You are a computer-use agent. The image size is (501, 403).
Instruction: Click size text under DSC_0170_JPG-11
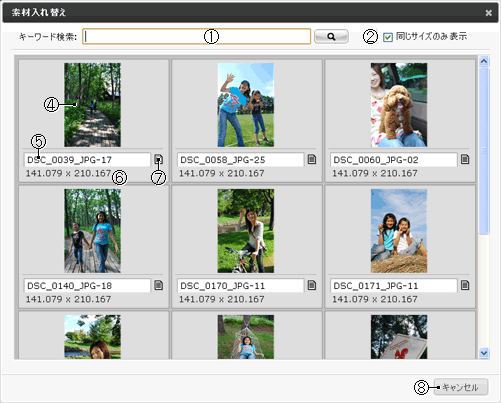[x=222, y=299]
